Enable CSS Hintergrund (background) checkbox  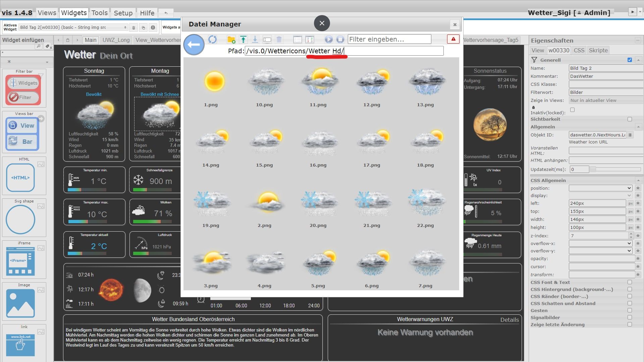[x=630, y=289]
